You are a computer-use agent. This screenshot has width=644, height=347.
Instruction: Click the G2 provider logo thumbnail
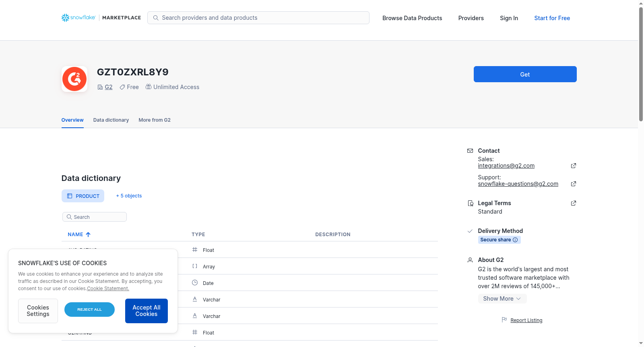coord(74,79)
